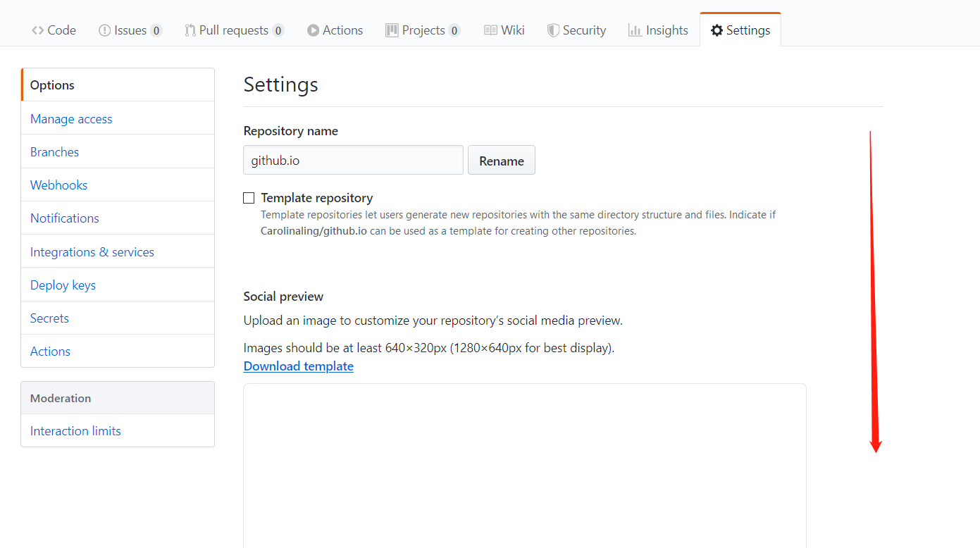The width and height of the screenshot is (980, 548).
Task: Click the Moderation section header
Action: pyautogui.click(x=118, y=398)
